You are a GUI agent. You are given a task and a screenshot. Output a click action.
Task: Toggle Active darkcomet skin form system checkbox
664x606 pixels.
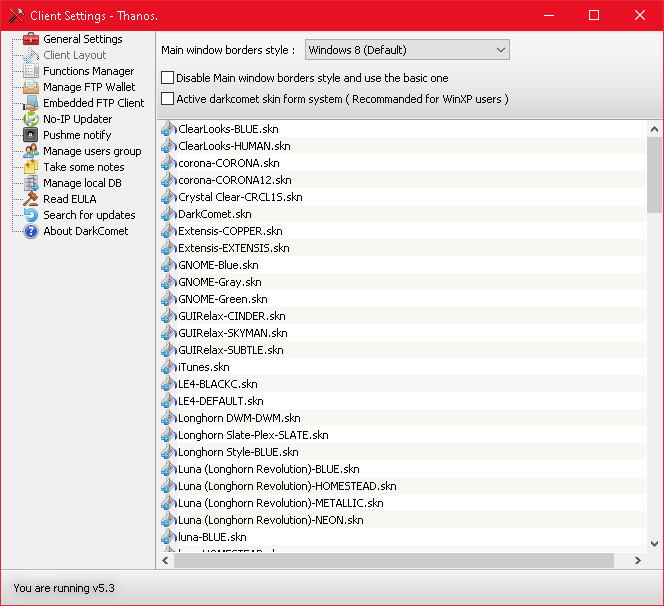pos(168,99)
